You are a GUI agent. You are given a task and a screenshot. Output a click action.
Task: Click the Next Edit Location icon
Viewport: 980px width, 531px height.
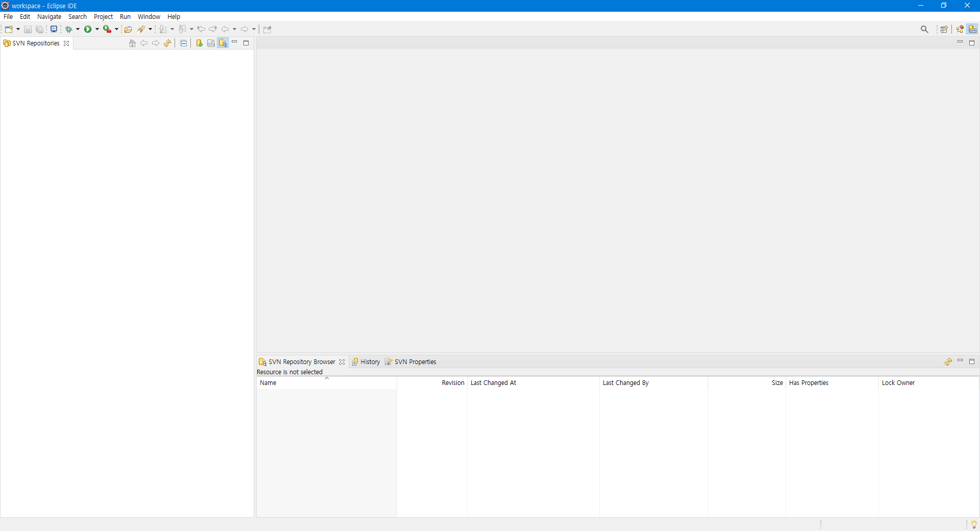click(213, 29)
